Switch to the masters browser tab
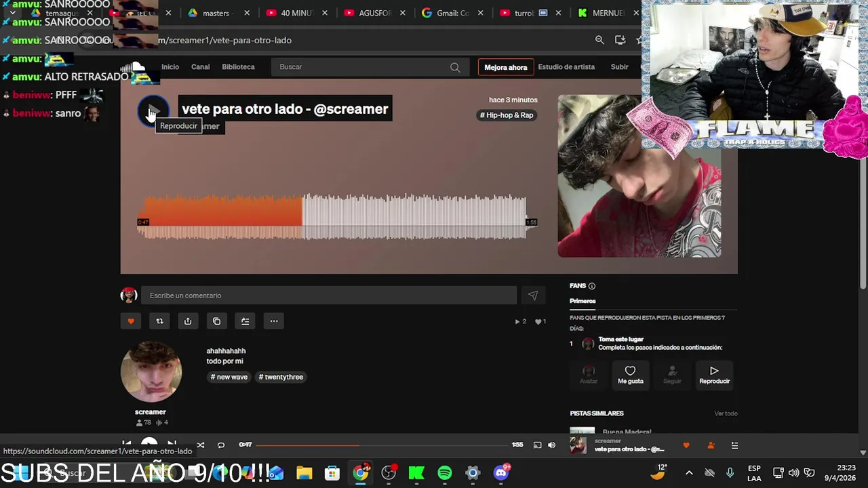This screenshot has width=868, height=488. coord(218,13)
